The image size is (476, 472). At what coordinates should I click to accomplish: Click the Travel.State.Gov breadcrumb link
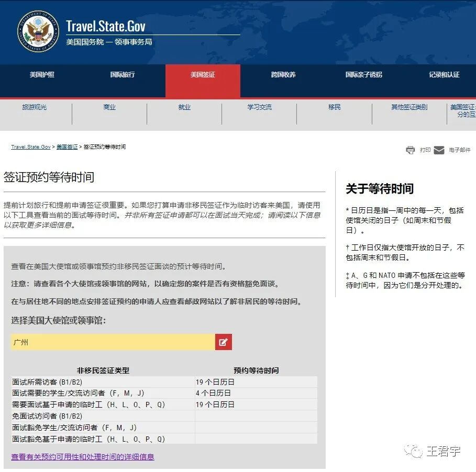pyautogui.click(x=30, y=147)
